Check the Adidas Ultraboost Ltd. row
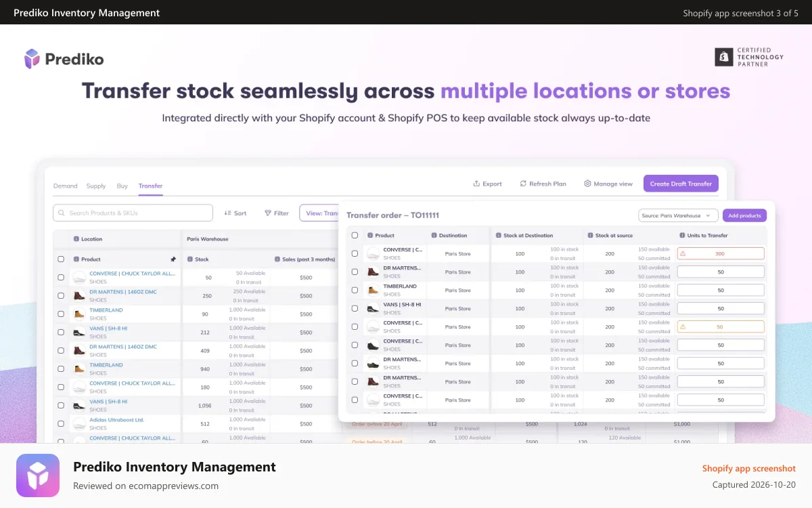This screenshot has height=508, width=812. pyautogui.click(x=61, y=424)
